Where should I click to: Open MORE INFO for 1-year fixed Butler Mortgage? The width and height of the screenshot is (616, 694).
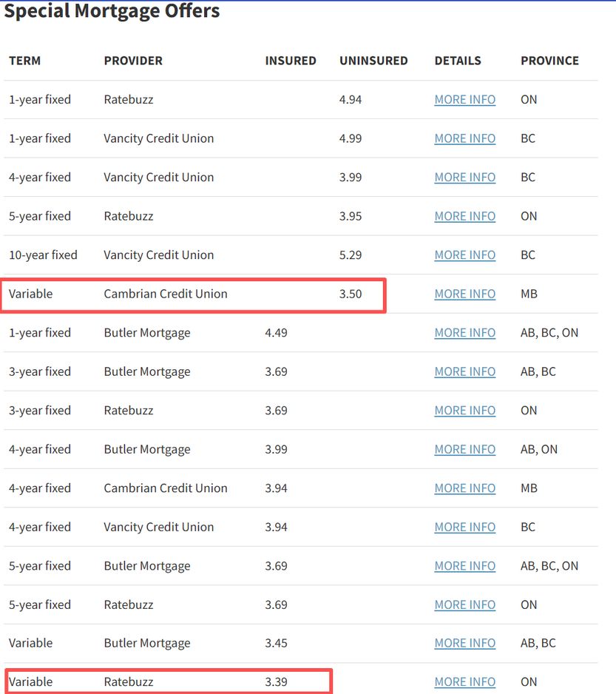tap(464, 333)
